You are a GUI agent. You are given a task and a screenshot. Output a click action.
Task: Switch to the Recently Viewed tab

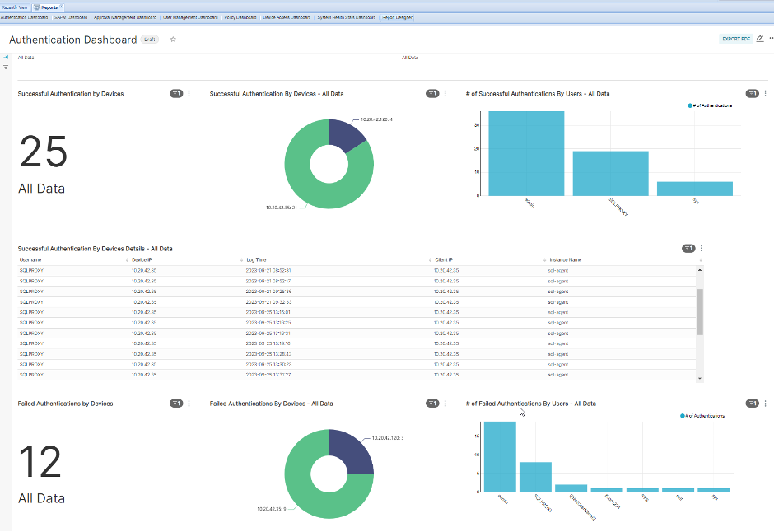coord(16,5)
